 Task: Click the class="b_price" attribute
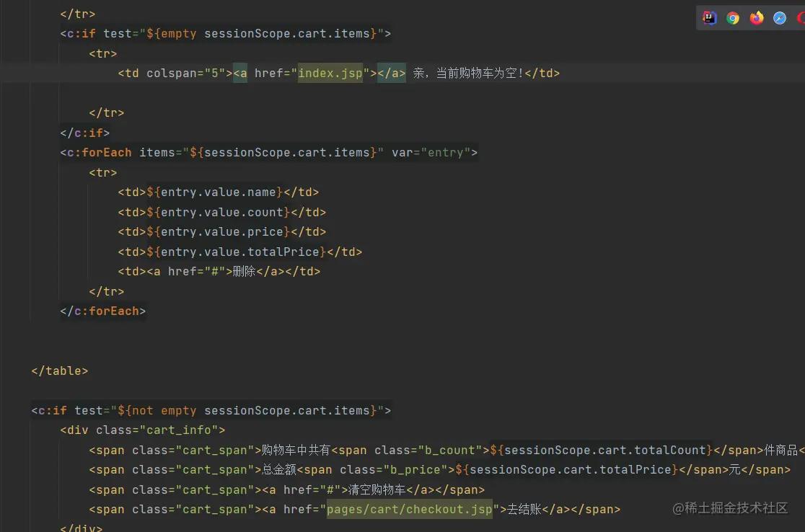pyautogui.click(x=394, y=470)
